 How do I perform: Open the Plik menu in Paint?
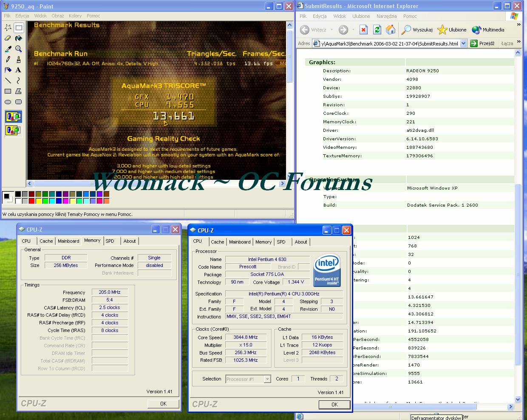click(x=7, y=16)
